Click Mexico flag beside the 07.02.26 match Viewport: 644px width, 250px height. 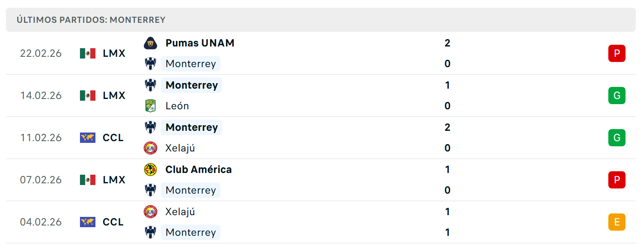point(88,180)
